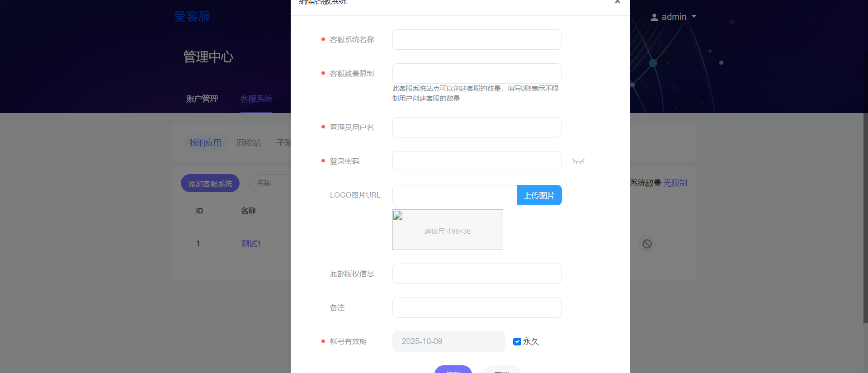Open the 回收站 tab
This screenshot has width=868, height=373.
249,143
